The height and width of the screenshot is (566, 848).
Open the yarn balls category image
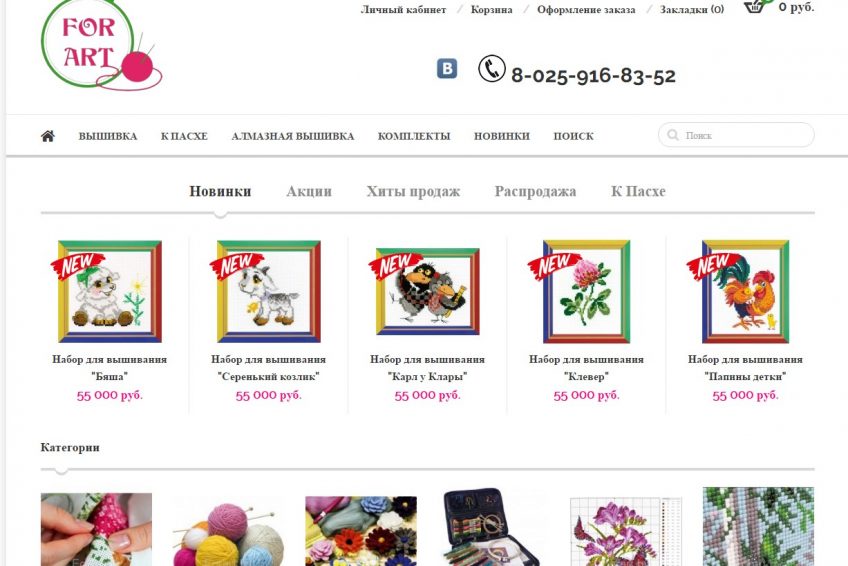point(228,532)
